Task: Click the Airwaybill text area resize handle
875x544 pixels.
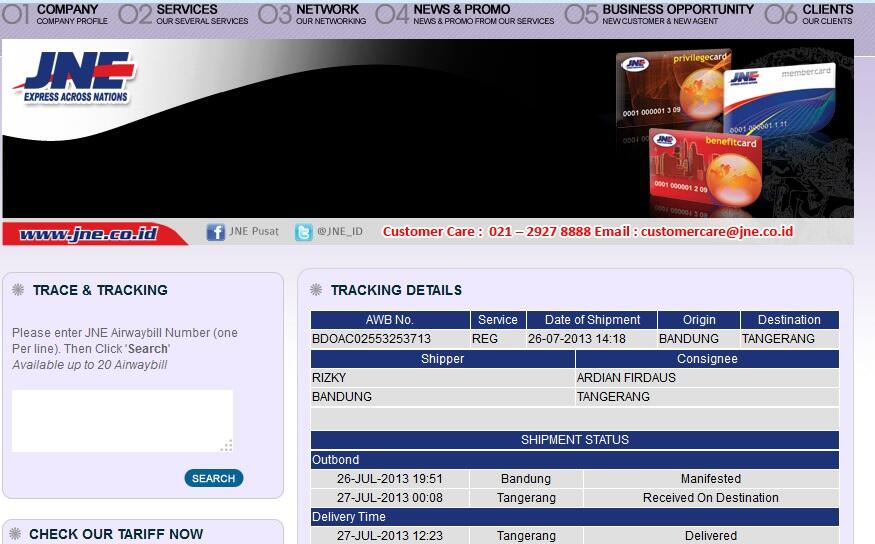Action: pos(227,446)
